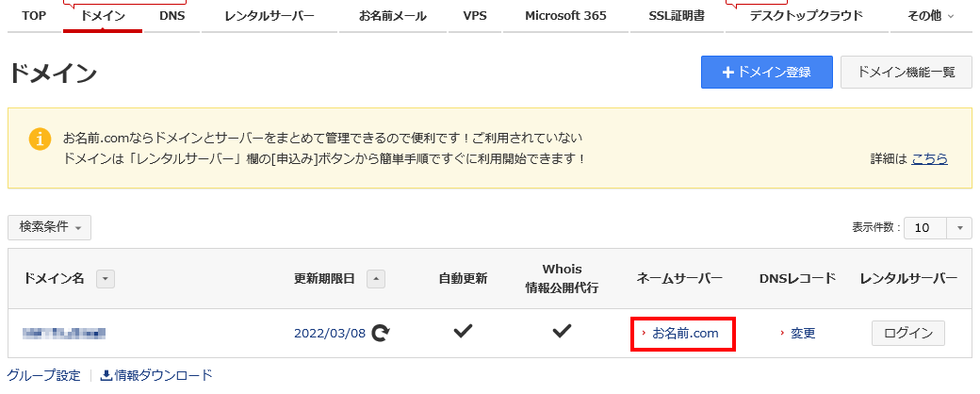Click the 情報ダウンロード link
980x394 pixels.
coord(156,375)
